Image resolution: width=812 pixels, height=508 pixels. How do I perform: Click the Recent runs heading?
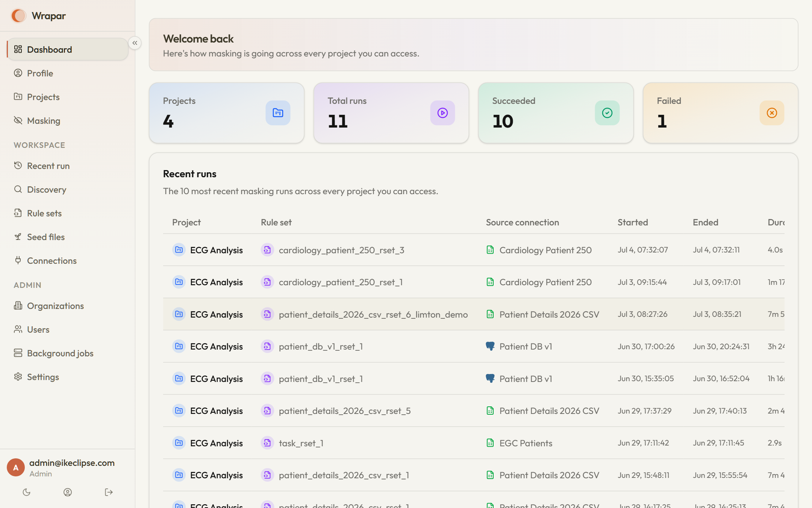click(189, 174)
